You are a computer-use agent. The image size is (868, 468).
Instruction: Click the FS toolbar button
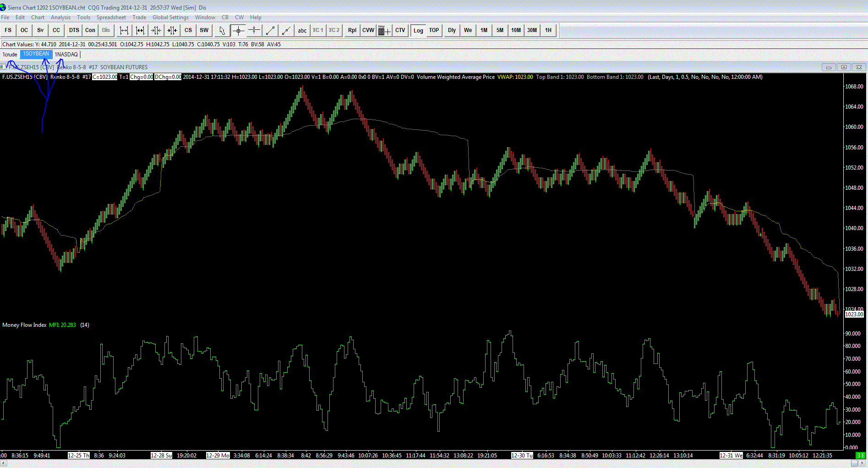click(8, 30)
